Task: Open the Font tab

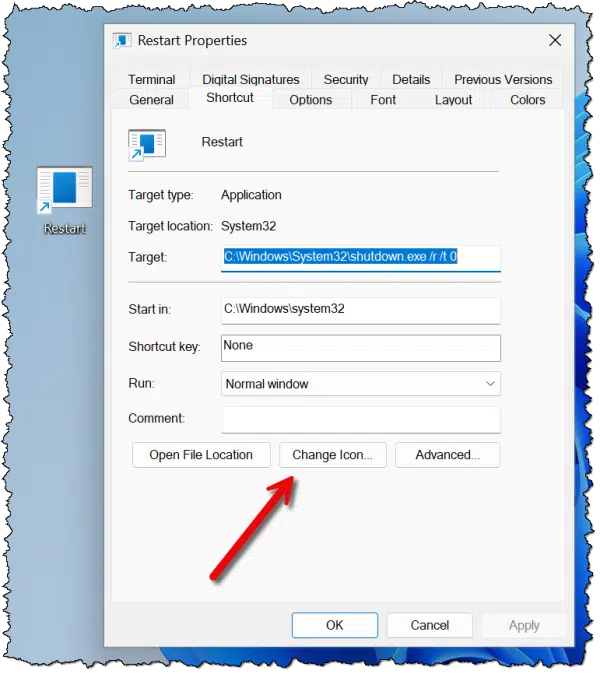Action: [x=383, y=100]
